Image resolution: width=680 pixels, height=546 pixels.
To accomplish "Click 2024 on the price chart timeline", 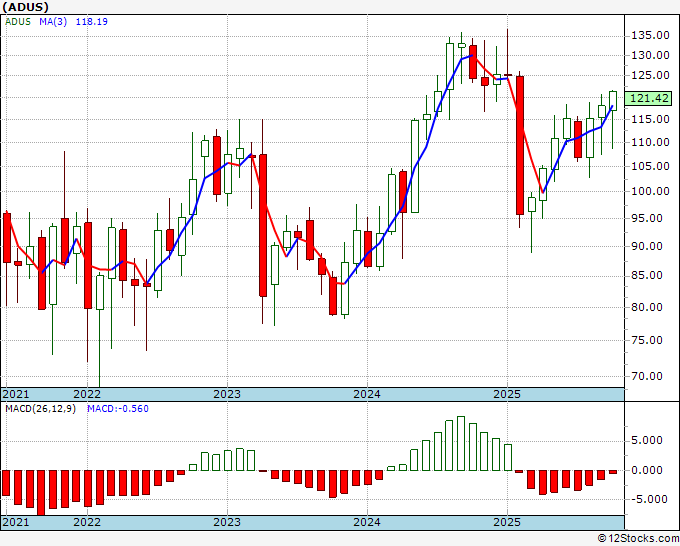I will coord(367,394).
